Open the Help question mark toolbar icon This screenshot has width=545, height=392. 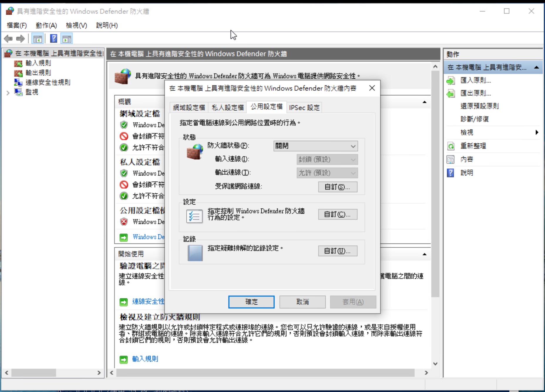point(54,38)
